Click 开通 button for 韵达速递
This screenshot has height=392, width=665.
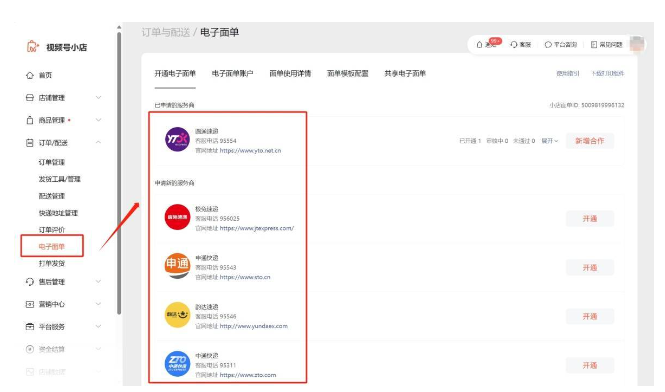pos(590,316)
